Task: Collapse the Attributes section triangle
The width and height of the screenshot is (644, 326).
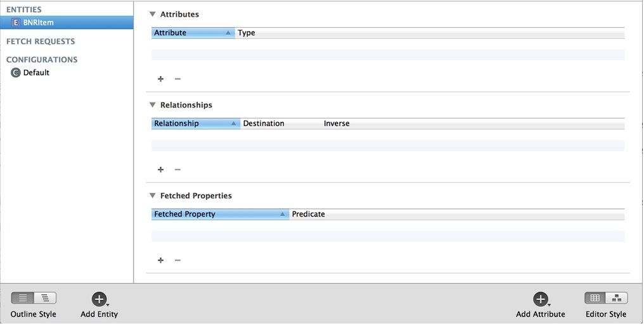Action: tap(152, 15)
